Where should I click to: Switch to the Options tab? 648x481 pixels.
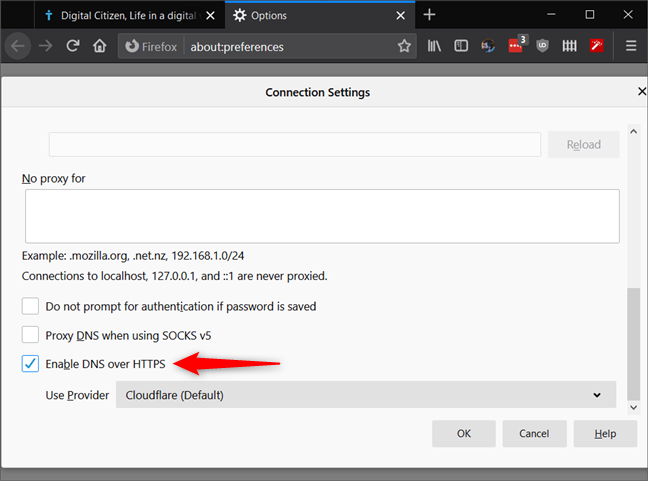[320, 16]
